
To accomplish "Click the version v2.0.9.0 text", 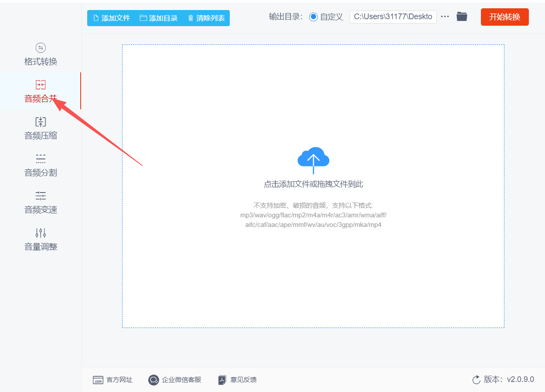I will (x=520, y=379).
